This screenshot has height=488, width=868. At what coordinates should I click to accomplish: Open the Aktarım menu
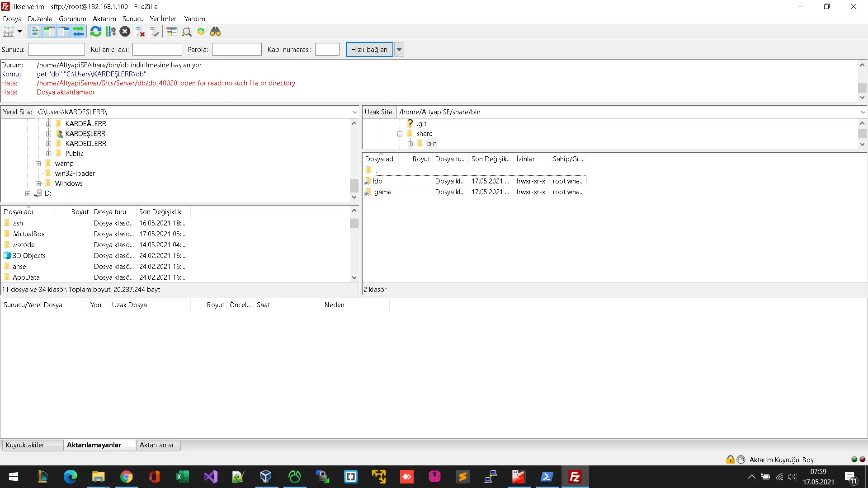pyautogui.click(x=104, y=19)
